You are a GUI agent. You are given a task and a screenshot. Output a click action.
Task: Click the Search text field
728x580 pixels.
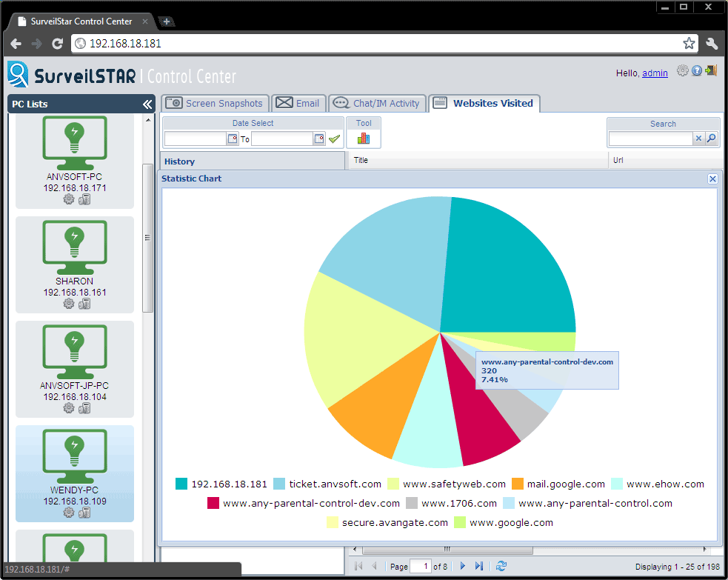click(x=650, y=139)
